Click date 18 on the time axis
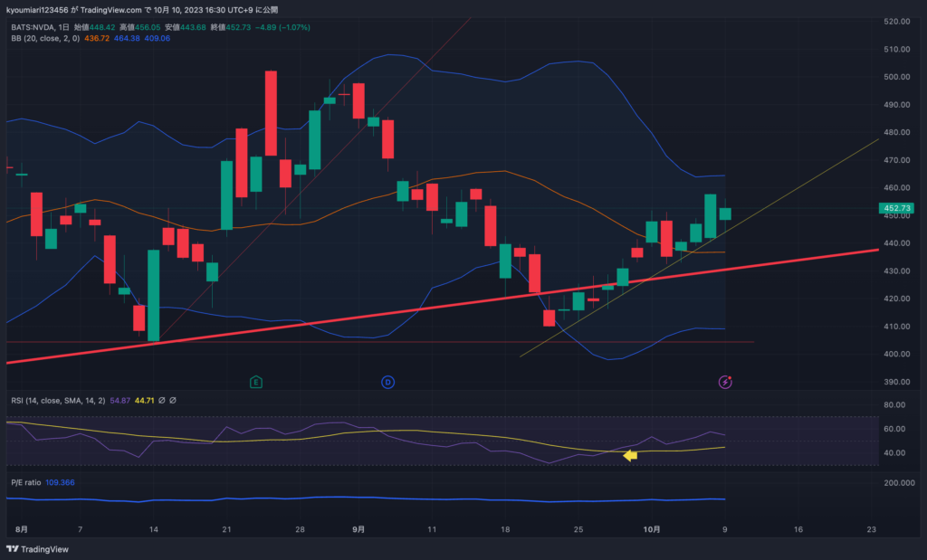The height and width of the screenshot is (560, 927). [505, 529]
